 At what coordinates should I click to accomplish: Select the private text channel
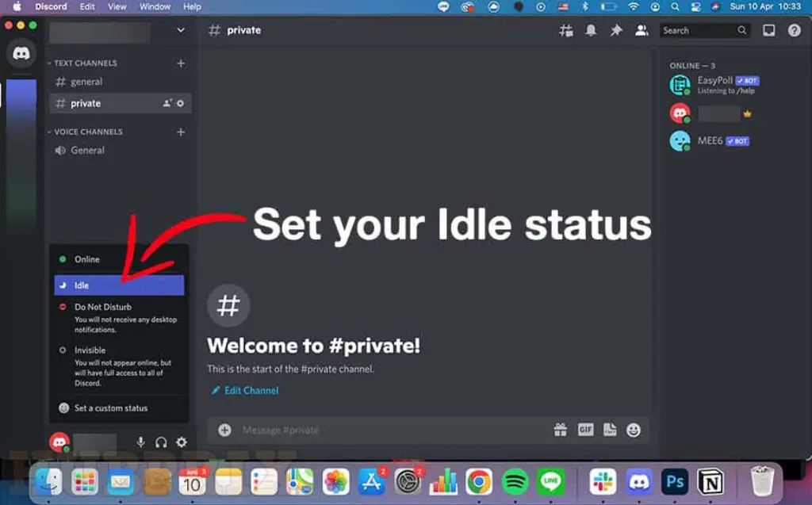121,104
